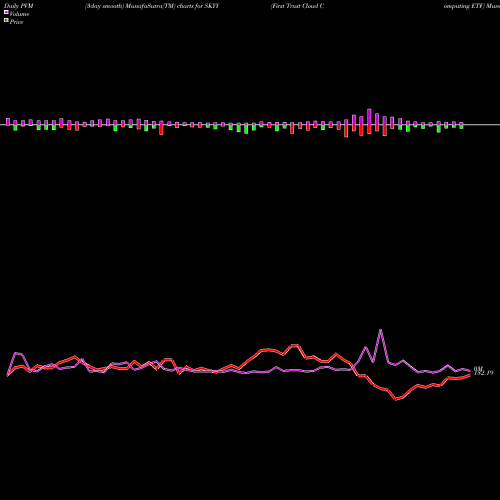The height and width of the screenshot is (500, 500).
Task: Click the tallest magenta volume bar
Action: [369, 117]
